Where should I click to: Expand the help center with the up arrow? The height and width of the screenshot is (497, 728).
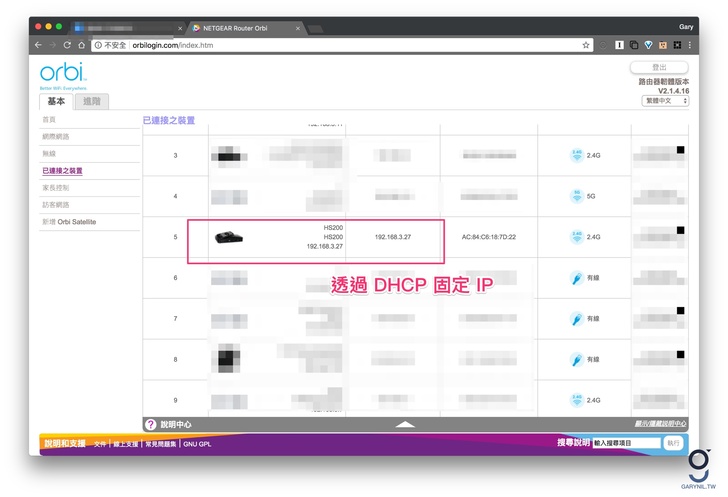pyautogui.click(x=405, y=424)
